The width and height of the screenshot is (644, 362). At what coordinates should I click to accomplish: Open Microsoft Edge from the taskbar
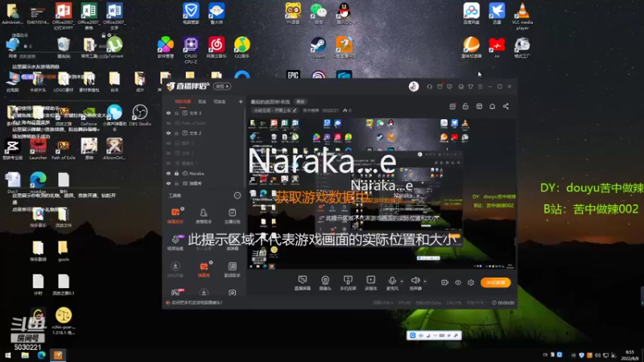(42, 355)
